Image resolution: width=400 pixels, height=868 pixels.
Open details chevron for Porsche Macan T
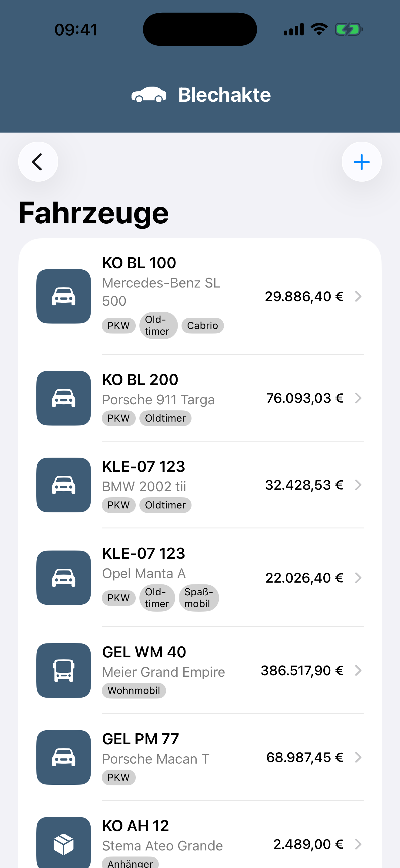(358, 757)
